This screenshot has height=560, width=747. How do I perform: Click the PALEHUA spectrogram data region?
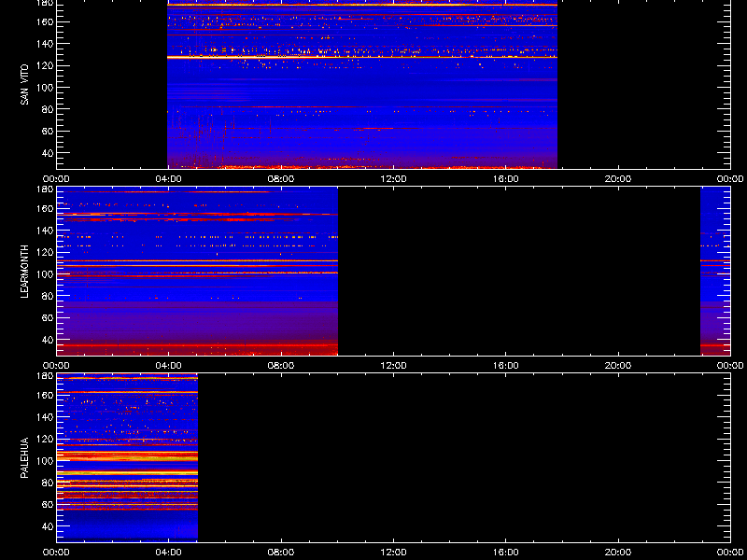pos(127,457)
